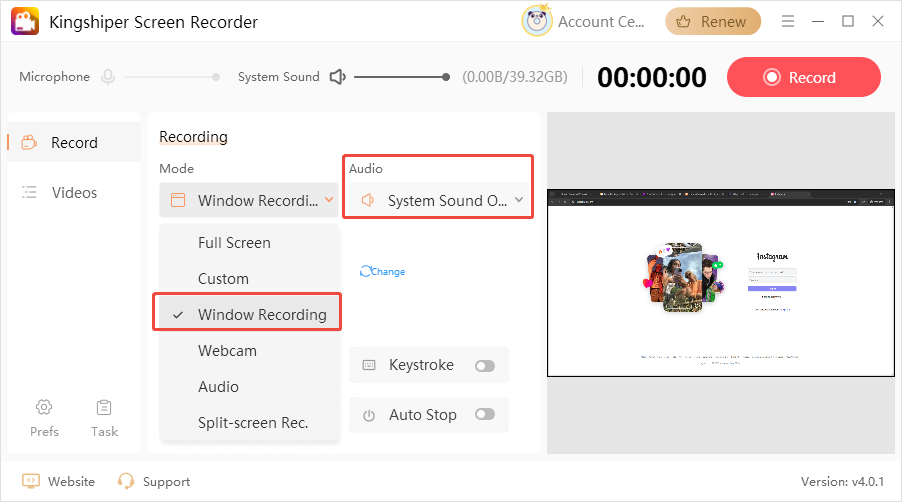
Task: Adjust the Microphone volume slider
Action: pos(172,76)
